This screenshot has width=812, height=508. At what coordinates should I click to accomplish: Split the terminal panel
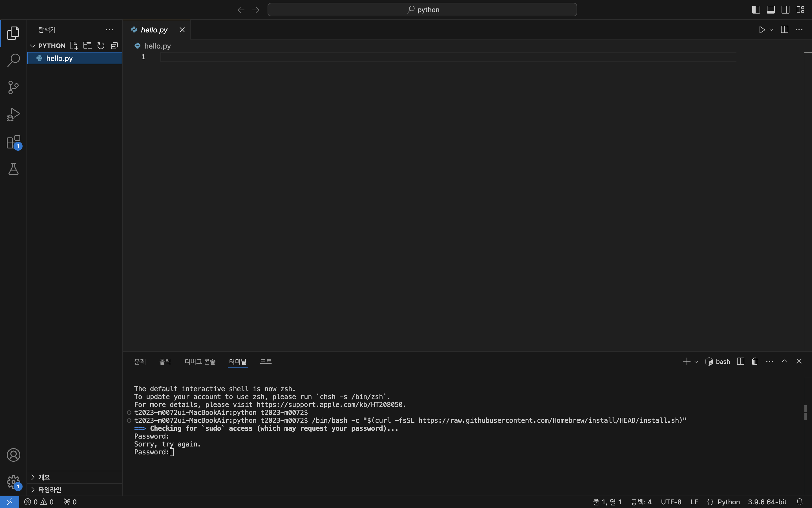pyautogui.click(x=741, y=361)
